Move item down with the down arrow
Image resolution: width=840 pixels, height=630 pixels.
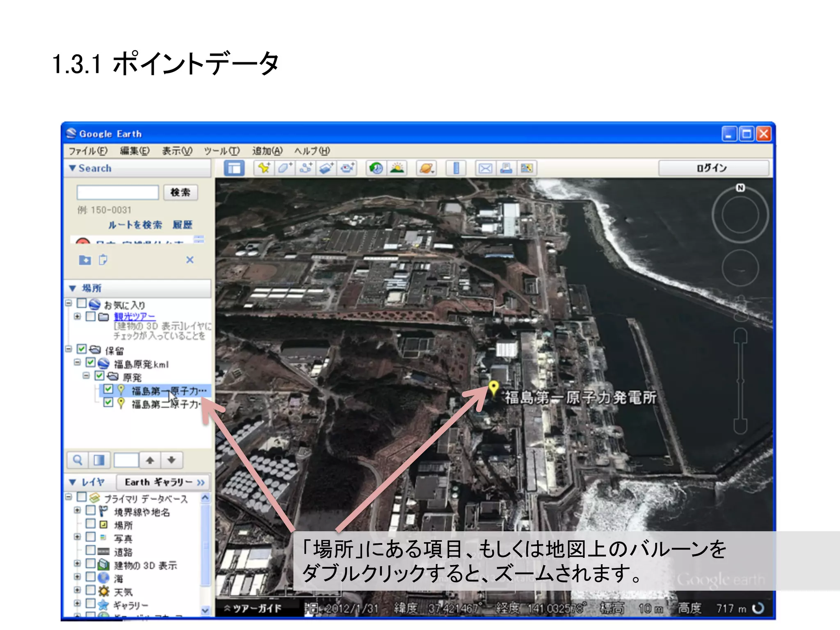click(x=171, y=460)
